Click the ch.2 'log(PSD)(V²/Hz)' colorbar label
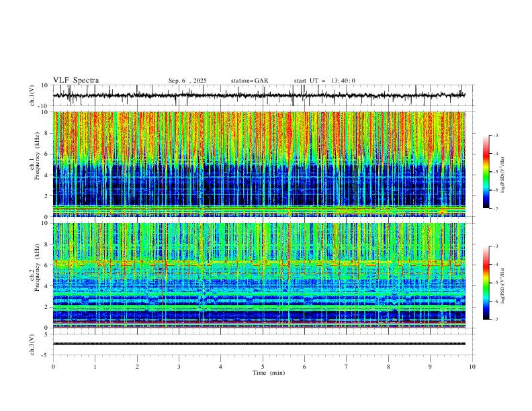This screenshot has height=411, width=532. point(502,286)
